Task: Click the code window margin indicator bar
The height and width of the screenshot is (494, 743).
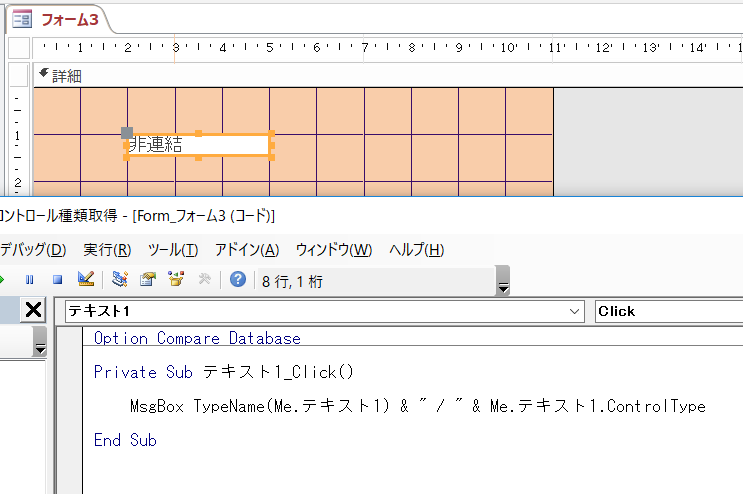Action: (70, 410)
